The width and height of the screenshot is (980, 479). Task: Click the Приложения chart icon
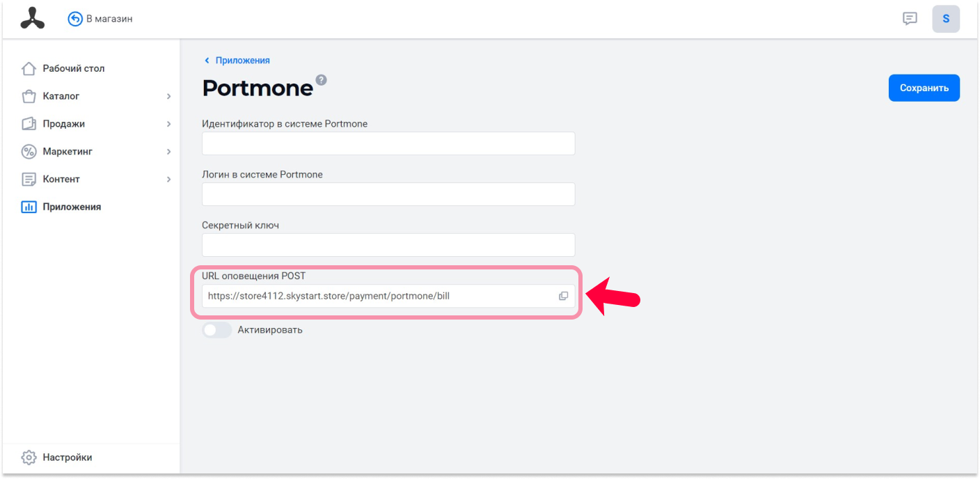pos(29,207)
